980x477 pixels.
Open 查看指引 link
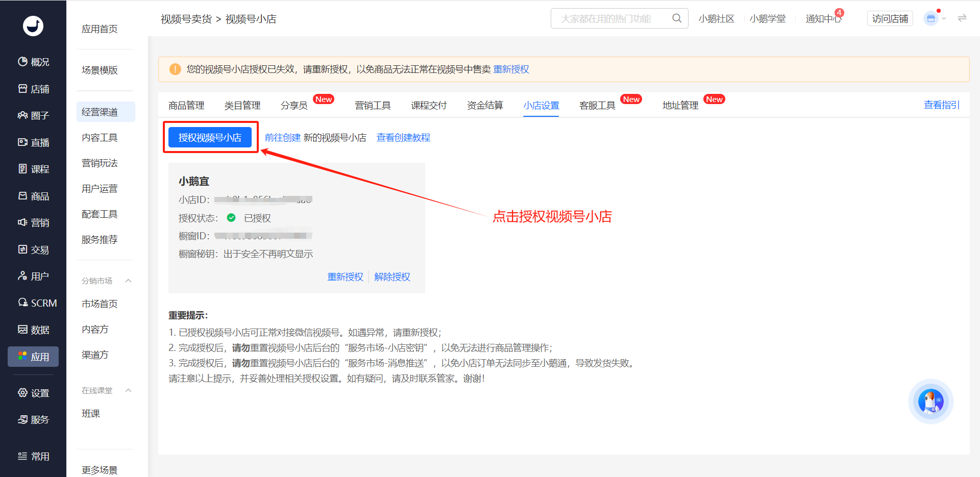pos(942,105)
